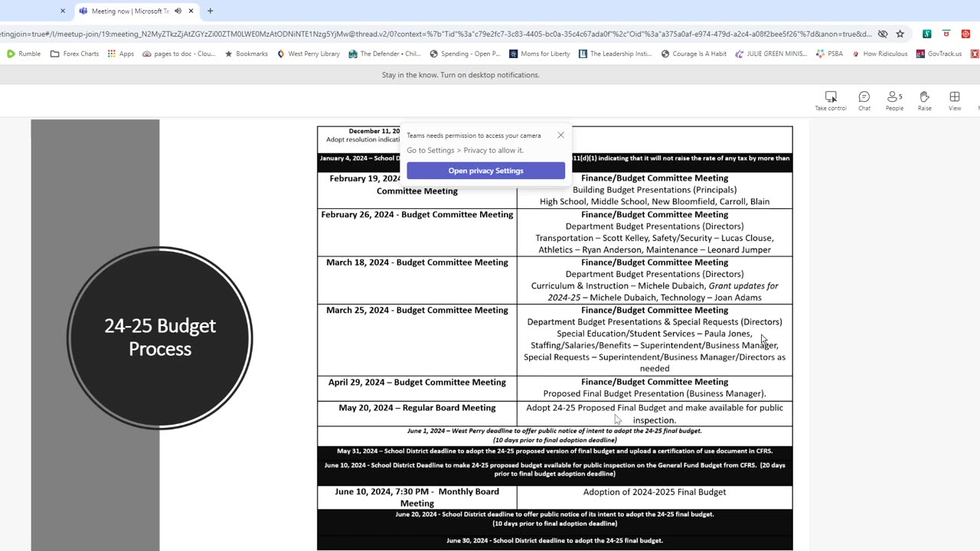Open the Bookmarks star shortcut
This screenshot has width=980, height=551.
click(x=246, y=54)
